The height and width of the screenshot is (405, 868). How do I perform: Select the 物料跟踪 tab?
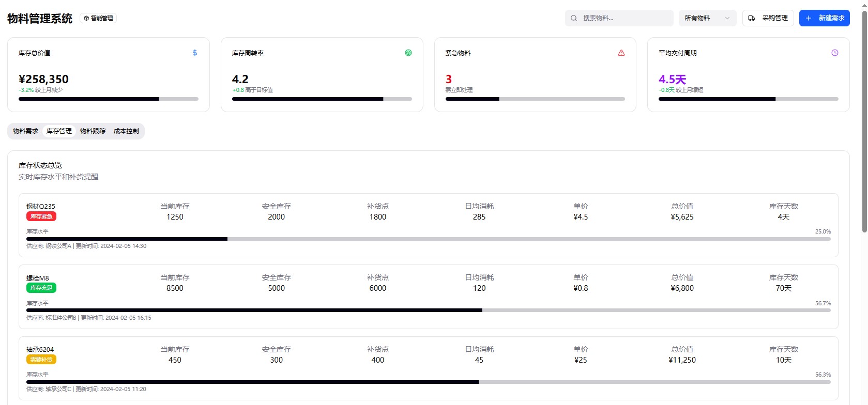click(x=93, y=131)
